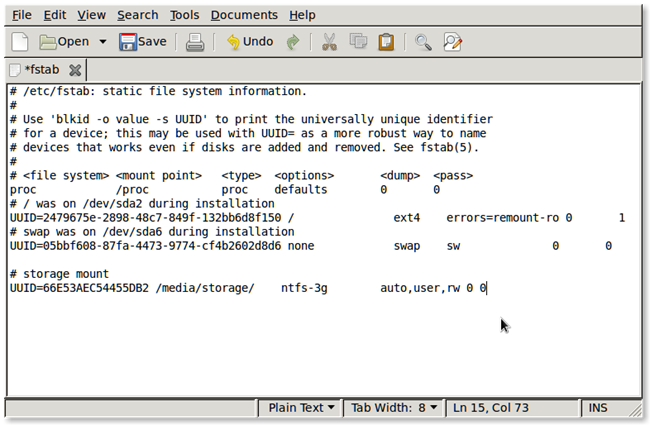
Task: Paste from clipboard icon
Action: [386, 42]
